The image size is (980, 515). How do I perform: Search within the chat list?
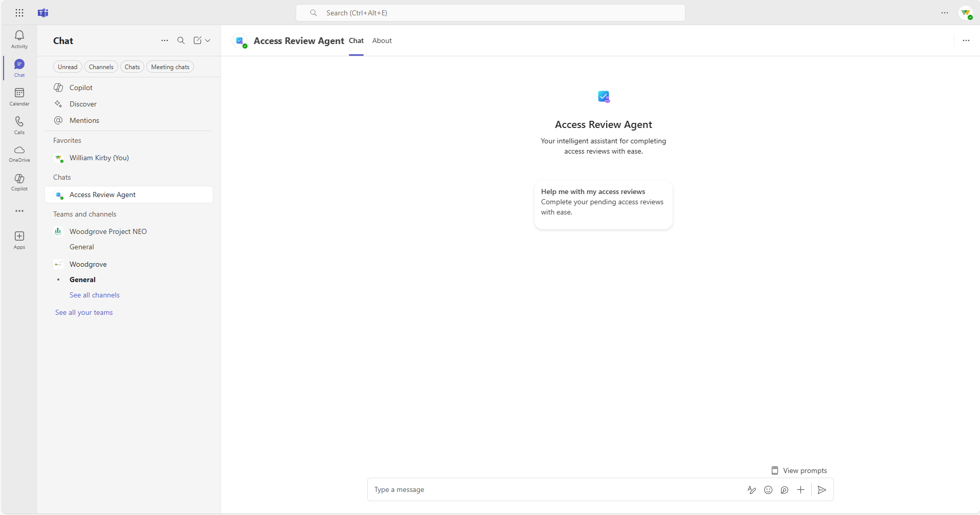[181, 40]
